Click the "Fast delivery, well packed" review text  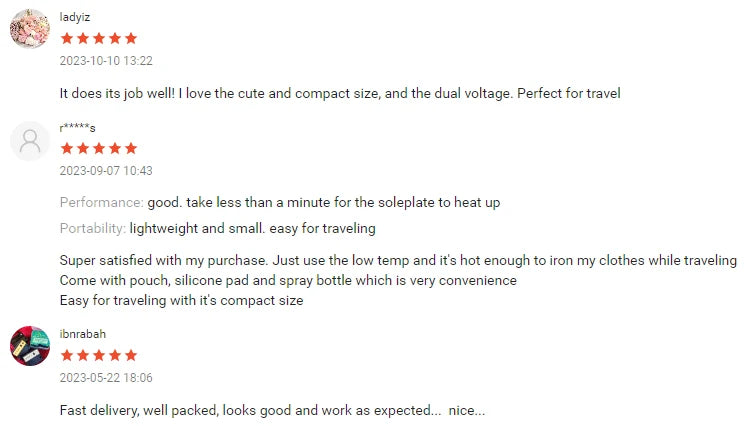[x=272, y=410]
